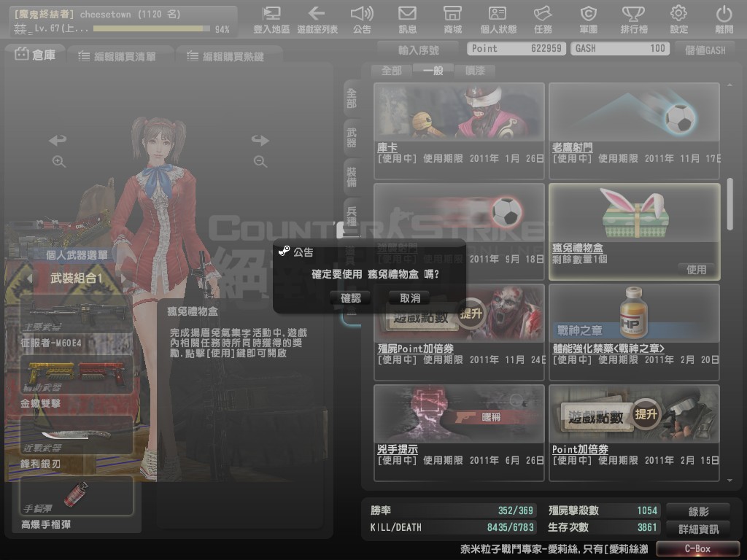
Task: Click the player name cheesetown
Action: pos(105,15)
